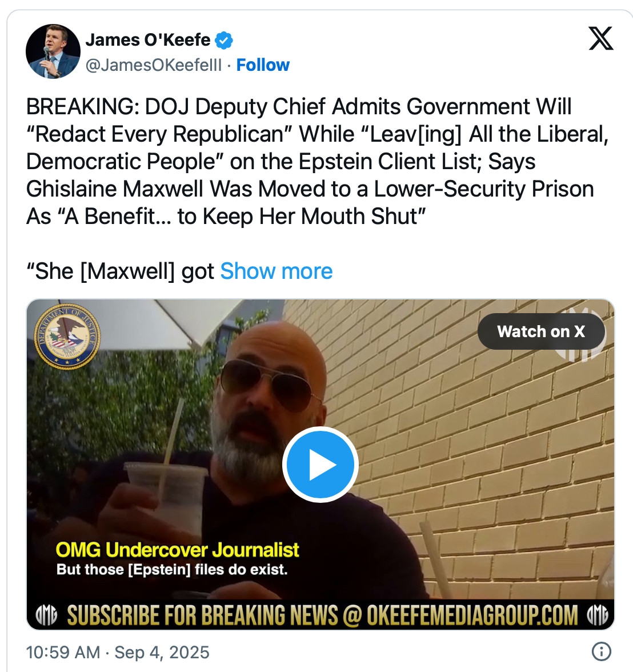
Task: Click the BREAKING tweet text body
Action: (317, 161)
